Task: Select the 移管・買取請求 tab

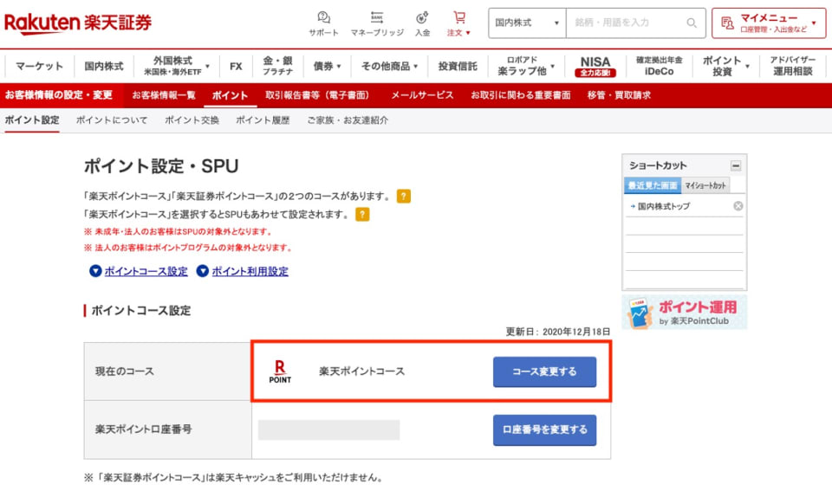Action: (619, 95)
